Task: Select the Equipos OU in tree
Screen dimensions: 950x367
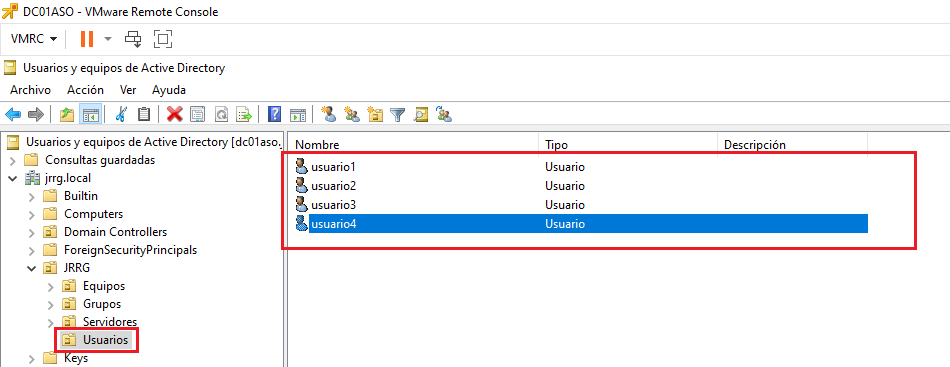Action: [x=104, y=286]
